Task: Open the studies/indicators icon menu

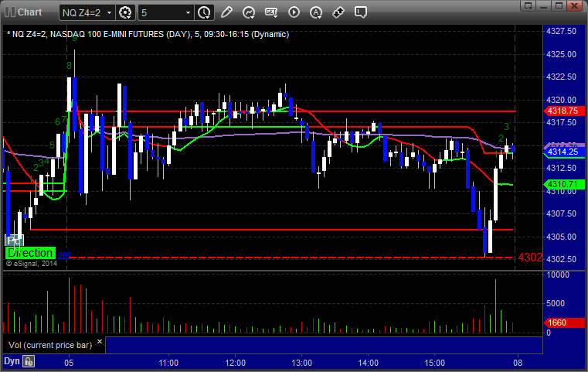Action: pyautogui.click(x=249, y=12)
